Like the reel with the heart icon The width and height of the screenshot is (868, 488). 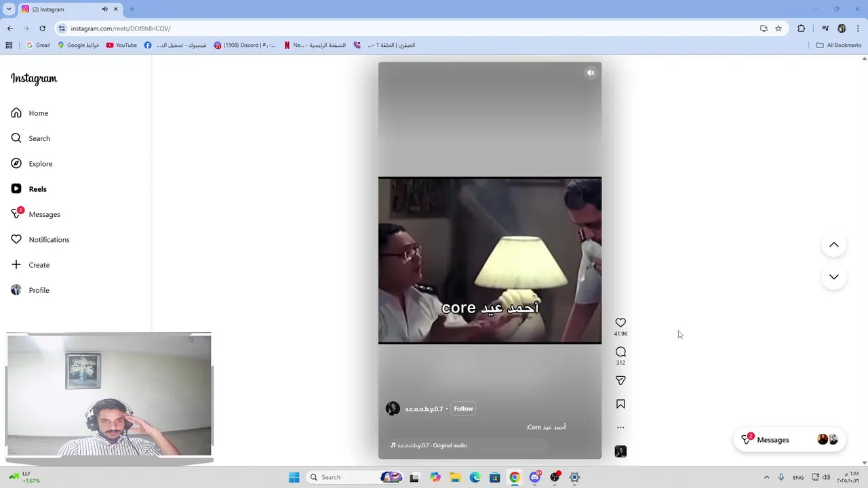click(x=620, y=323)
